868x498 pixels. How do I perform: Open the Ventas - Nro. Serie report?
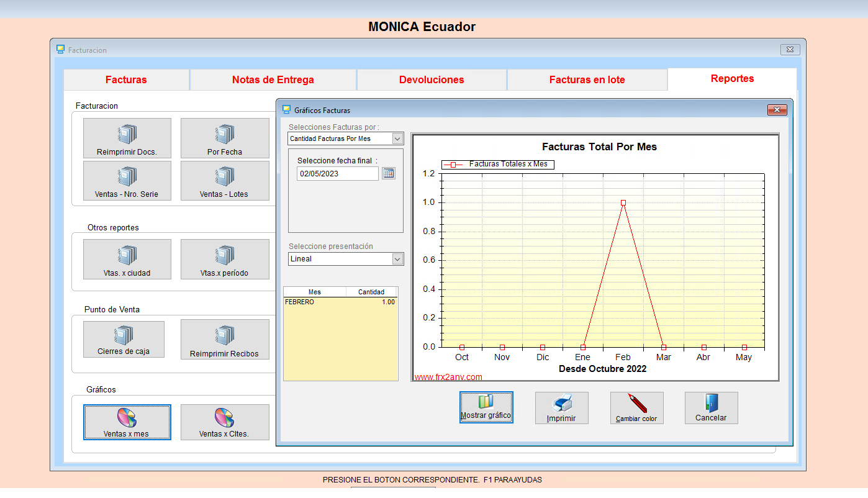[x=127, y=181]
